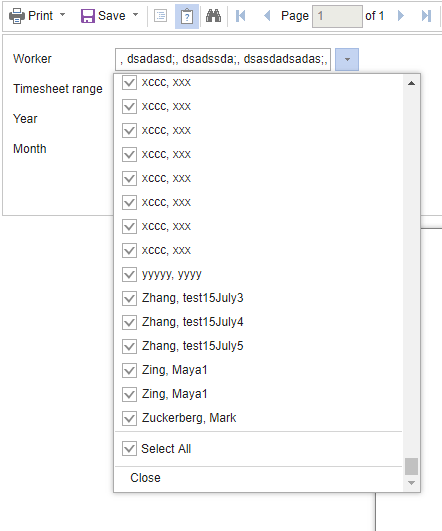The image size is (442, 531).
Task: Click the 'Year' parameter label
Action: coord(25,119)
